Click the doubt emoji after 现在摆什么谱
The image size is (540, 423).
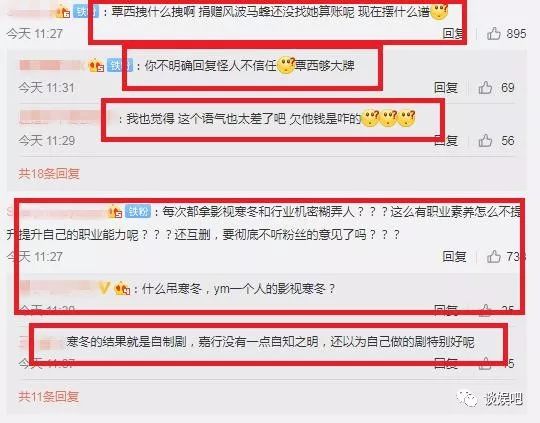coord(439,11)
